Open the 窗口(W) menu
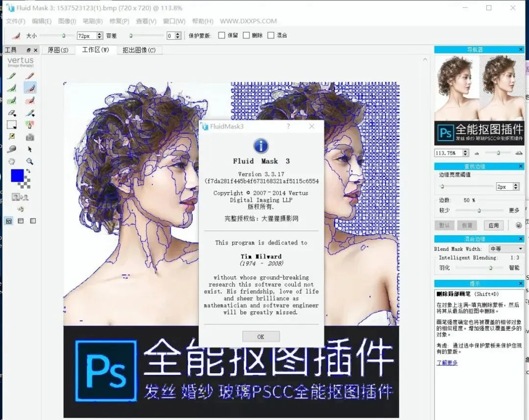The height and width of the screenshot is (420, 529). point(174,21)
